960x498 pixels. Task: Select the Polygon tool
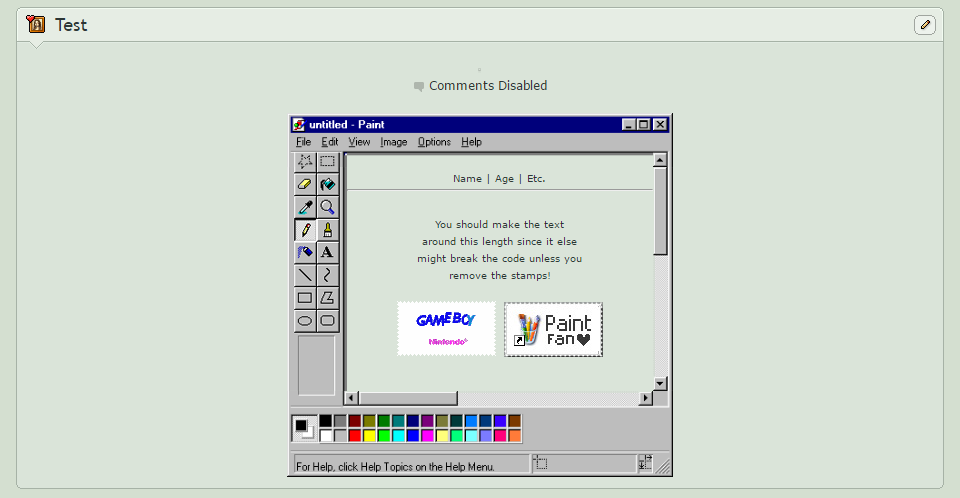coord(328,298)
